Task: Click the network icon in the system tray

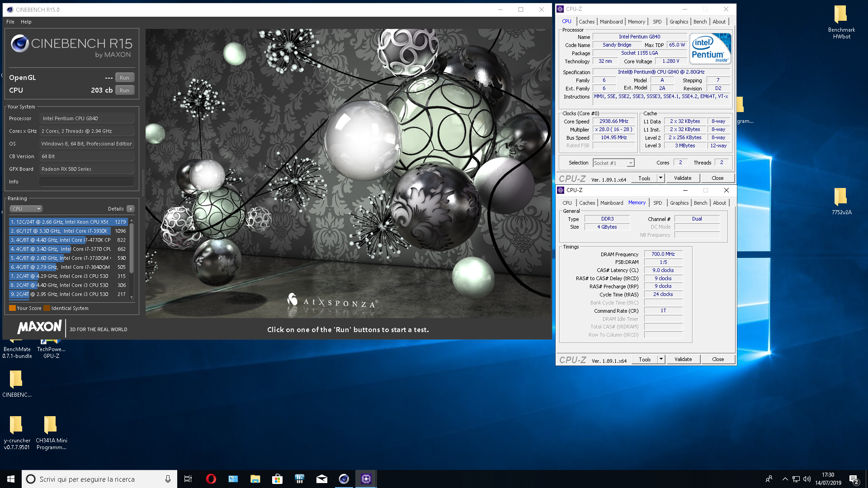Action: click(796, 479)
